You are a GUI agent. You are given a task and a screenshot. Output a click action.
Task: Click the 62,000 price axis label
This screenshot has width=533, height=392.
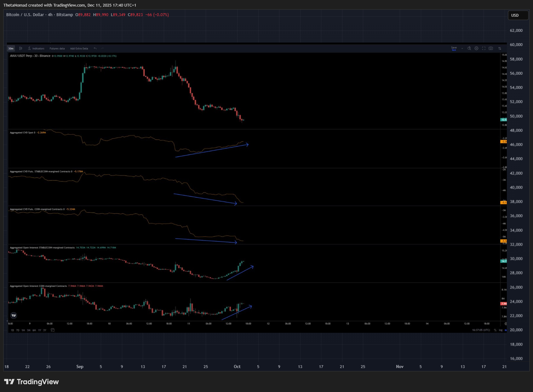point(516,31)
